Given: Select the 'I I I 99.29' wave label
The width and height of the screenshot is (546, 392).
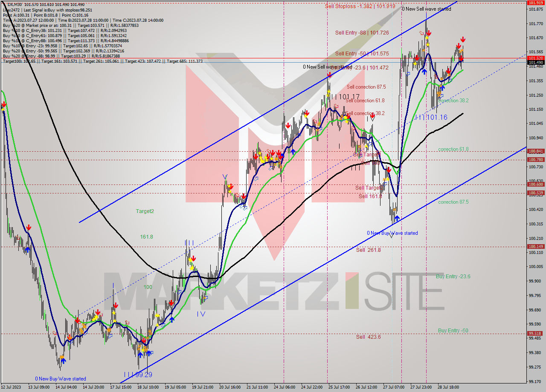Looking at the screenshot, I should click(137, 375).
